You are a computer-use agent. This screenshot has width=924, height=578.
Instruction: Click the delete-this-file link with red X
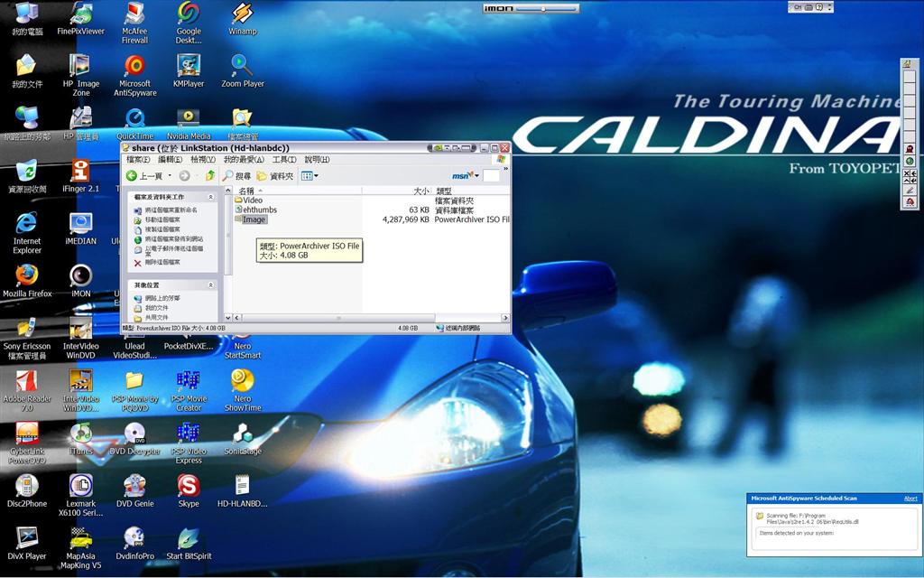pyautogui.click(x=158, y=262)
